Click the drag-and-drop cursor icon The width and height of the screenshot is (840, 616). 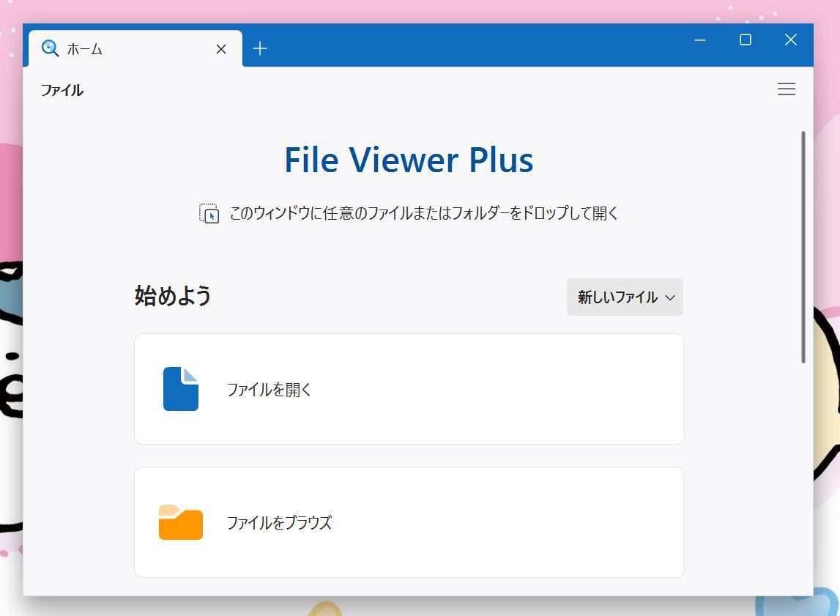209,213
